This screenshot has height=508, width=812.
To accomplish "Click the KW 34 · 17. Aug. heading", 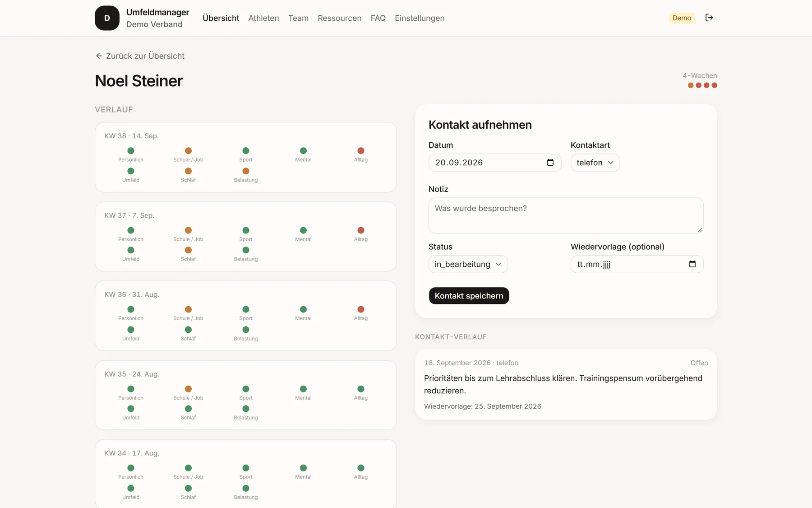I will [x=132, y=453].
